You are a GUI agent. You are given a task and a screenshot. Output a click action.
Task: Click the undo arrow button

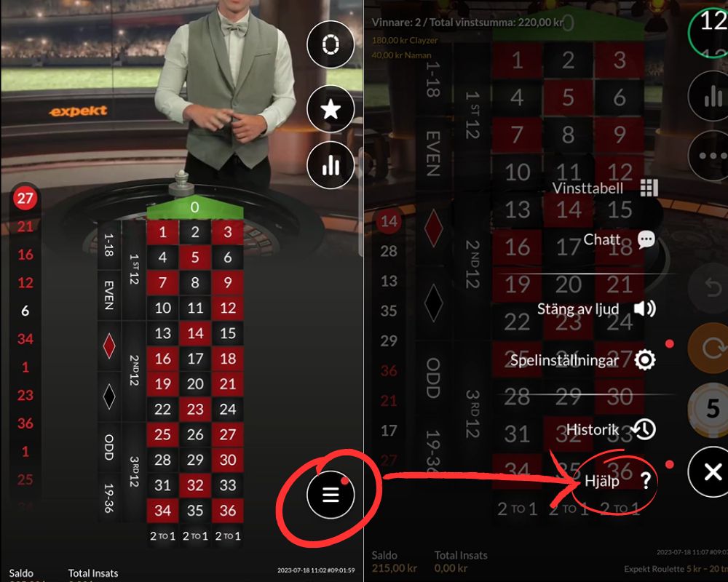[711, 288]
